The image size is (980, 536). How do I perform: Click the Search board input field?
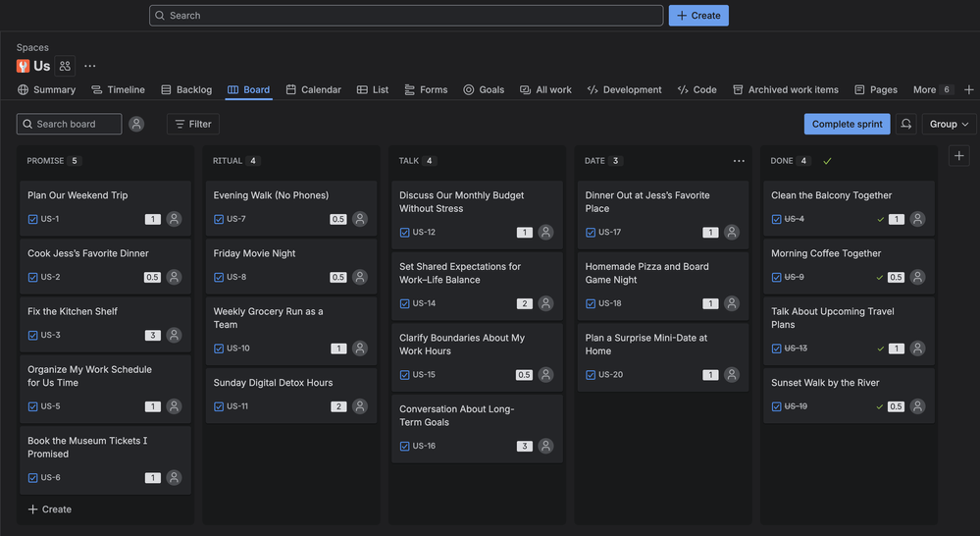(x=71, y=124)
